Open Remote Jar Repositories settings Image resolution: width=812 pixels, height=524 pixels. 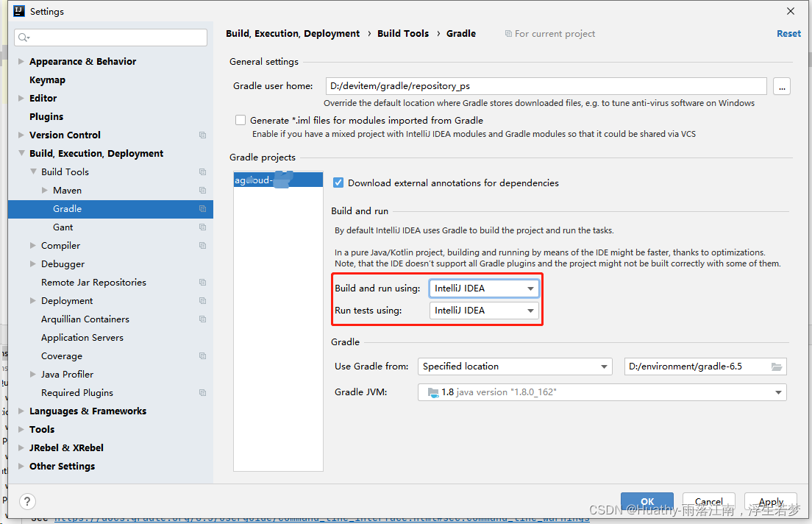pyautogui.click(x=93, y=282)
